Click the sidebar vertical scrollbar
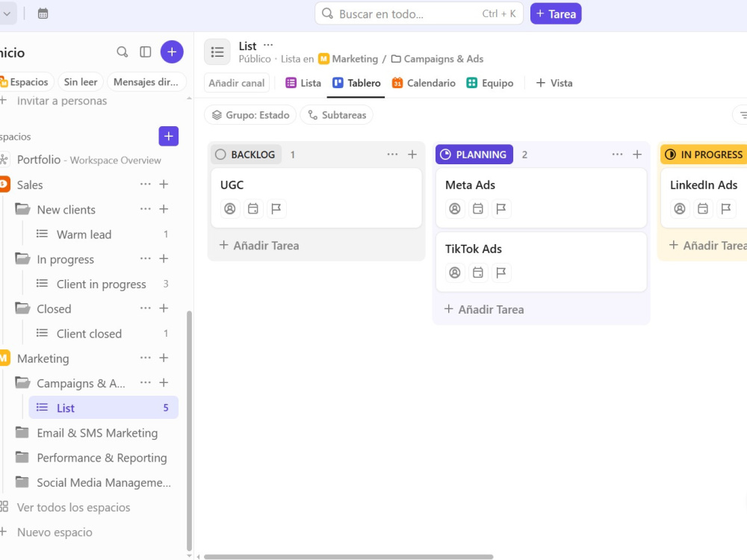Viewport: 747px width, 560px height. tap(189, 430)
